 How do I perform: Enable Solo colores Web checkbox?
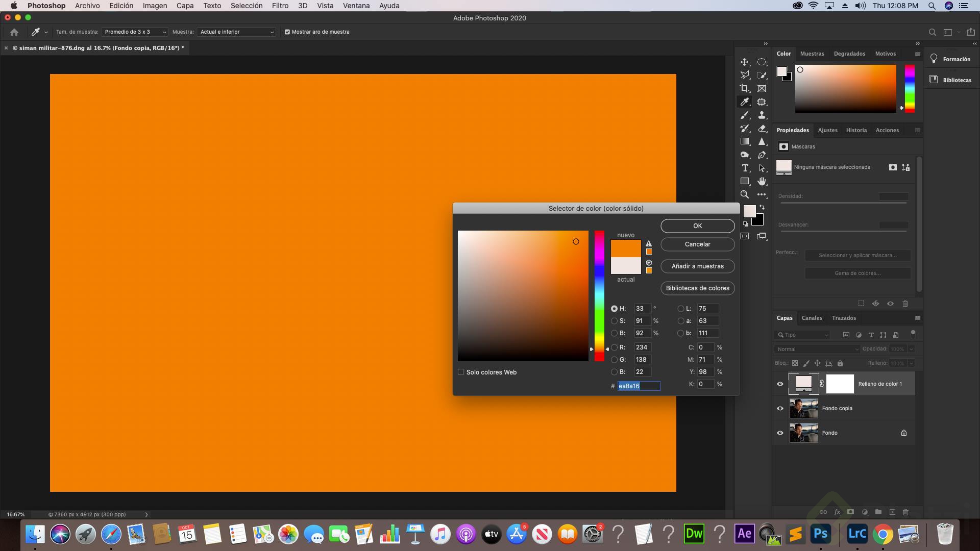pos(461,372)
